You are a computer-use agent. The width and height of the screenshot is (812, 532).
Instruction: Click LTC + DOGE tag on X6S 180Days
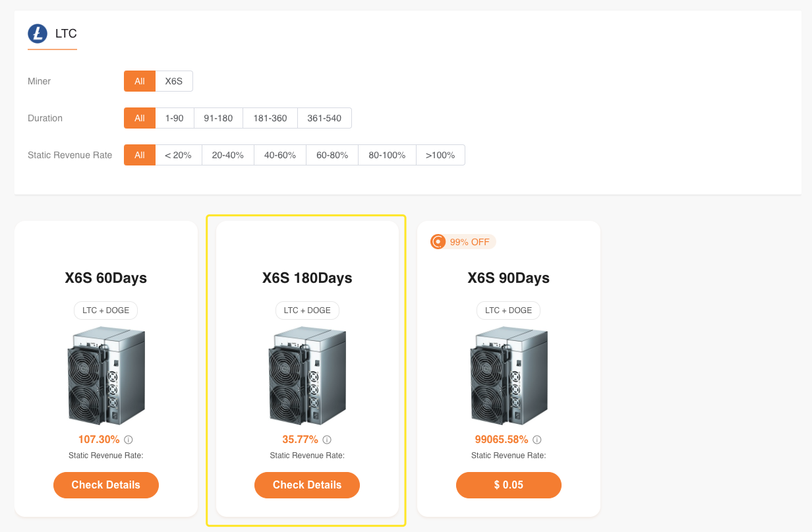point(307,310)
